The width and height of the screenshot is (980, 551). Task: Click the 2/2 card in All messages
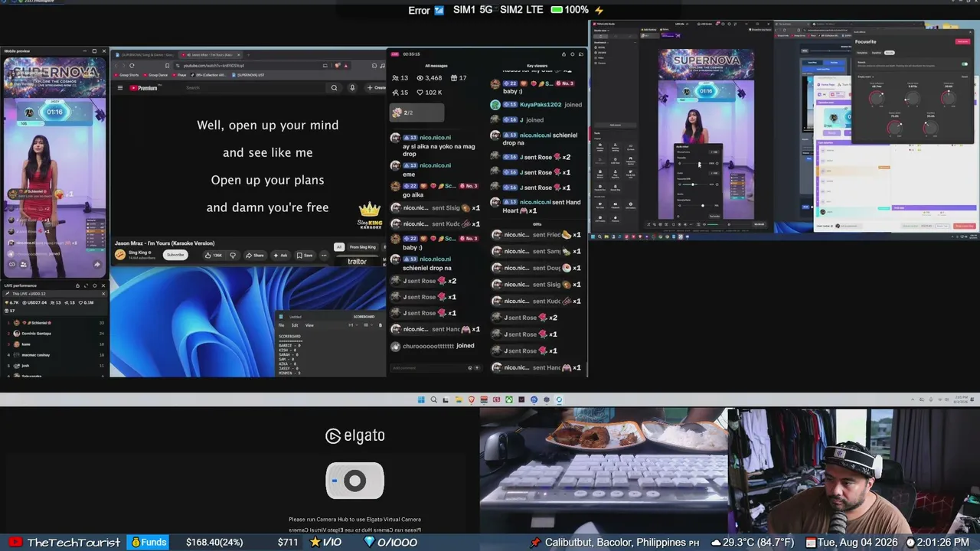(x=416, y=112)
